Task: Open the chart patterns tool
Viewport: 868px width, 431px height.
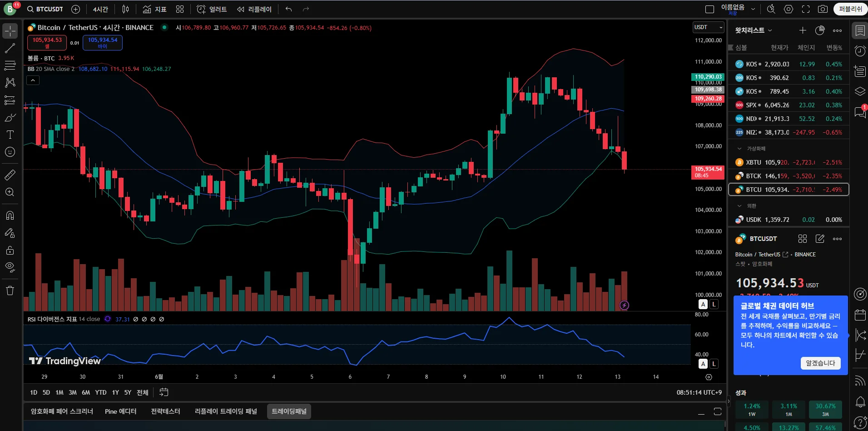Action: tap(10, 83)
